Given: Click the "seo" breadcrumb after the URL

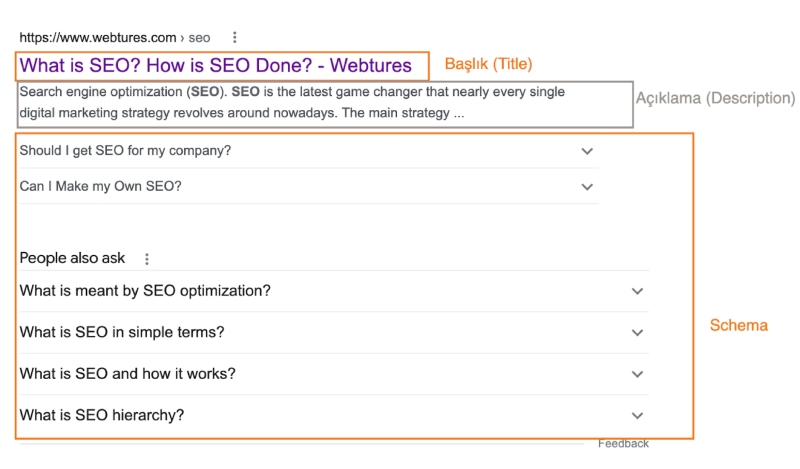Looking at the screenshot, I should tap(199, 38).
